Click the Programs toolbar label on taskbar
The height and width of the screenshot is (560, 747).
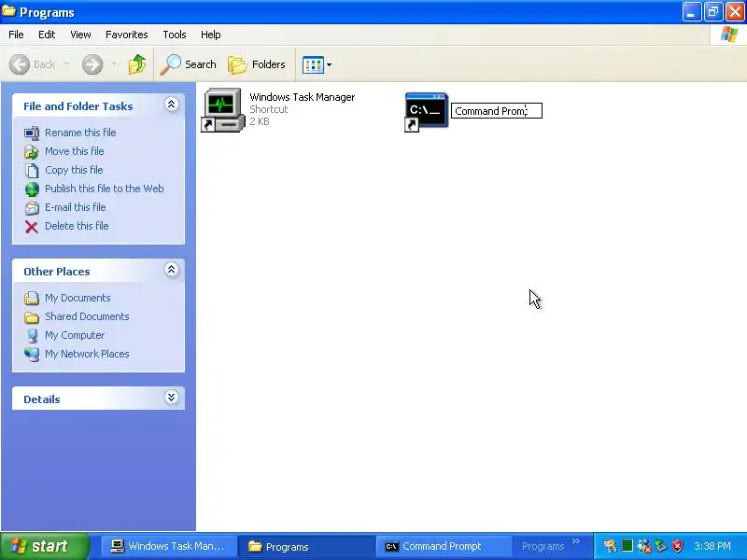pos(543,546)
